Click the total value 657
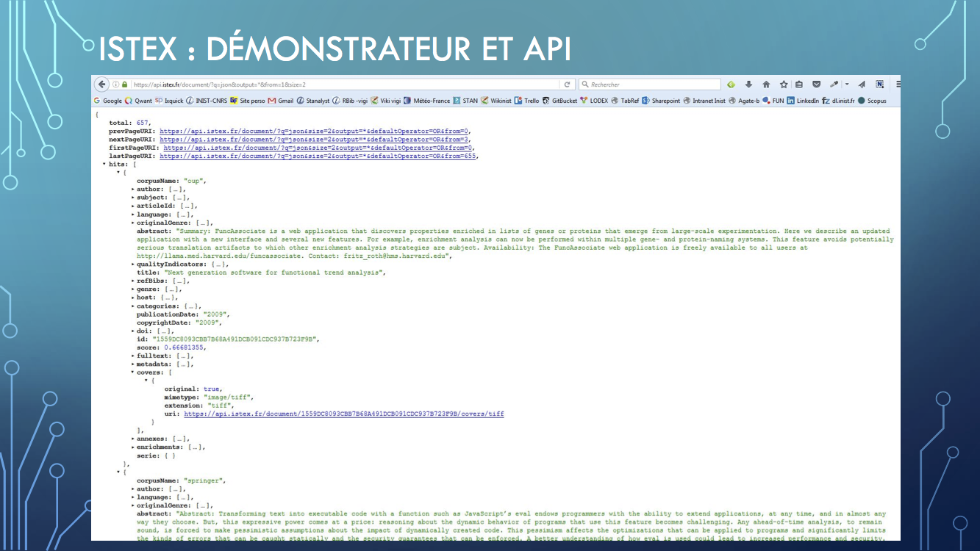980x551 pixels. point(143,123)
